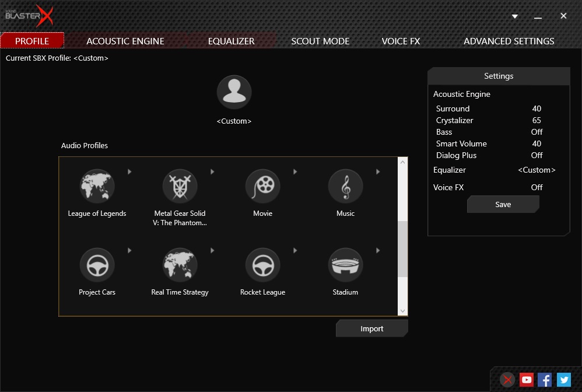Expand the Stadium profile arrow
Viewport: 582px width, 392px height.
pyautogui.click(x=378, y=251)
